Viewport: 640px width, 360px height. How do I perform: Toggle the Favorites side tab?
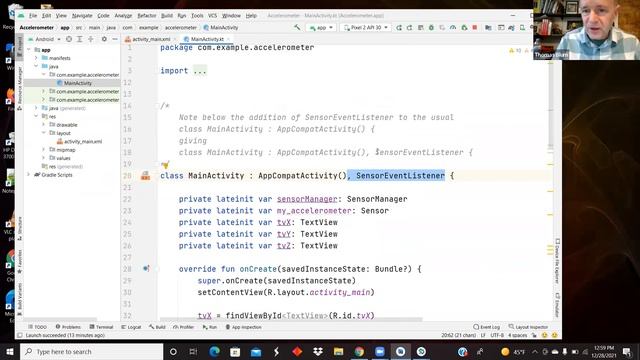[x=19, y=262]
